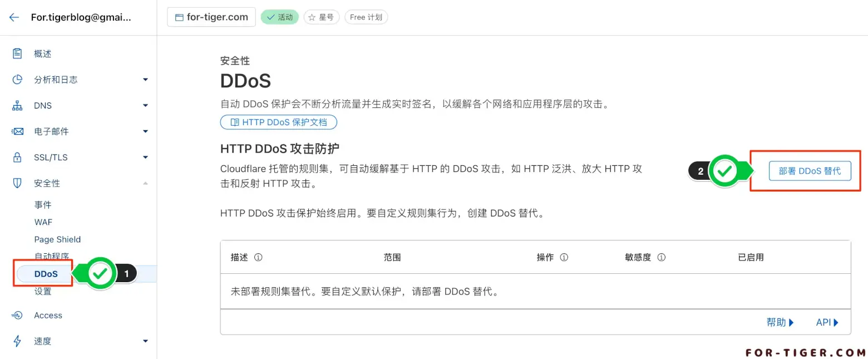Click the 部署 DDoS 替代 button
Viewport: 868px width, 359px height.
coord(810,171)
